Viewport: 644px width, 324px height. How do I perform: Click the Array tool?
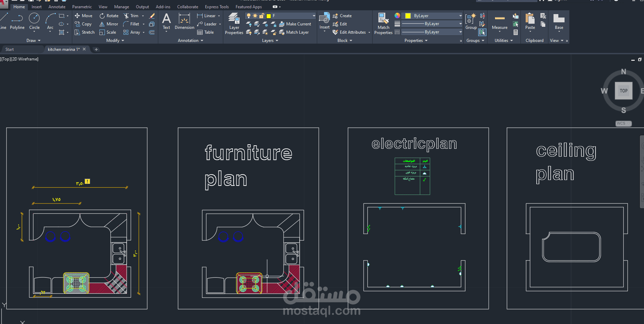(132, 32)
